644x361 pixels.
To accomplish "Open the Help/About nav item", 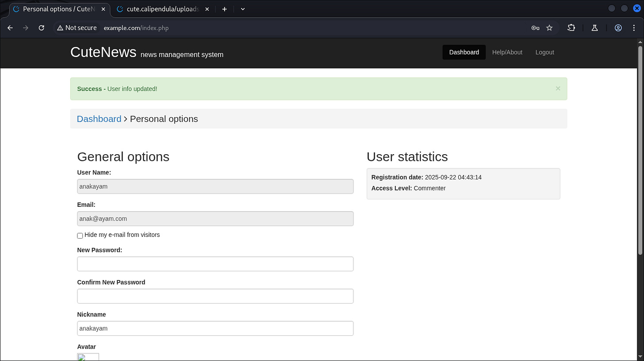I will tap(507, 52).
